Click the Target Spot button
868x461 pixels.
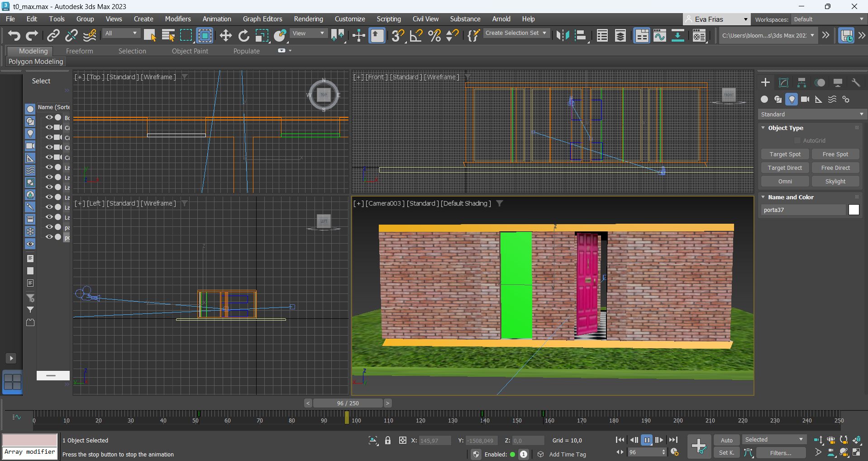pos(785,154)
